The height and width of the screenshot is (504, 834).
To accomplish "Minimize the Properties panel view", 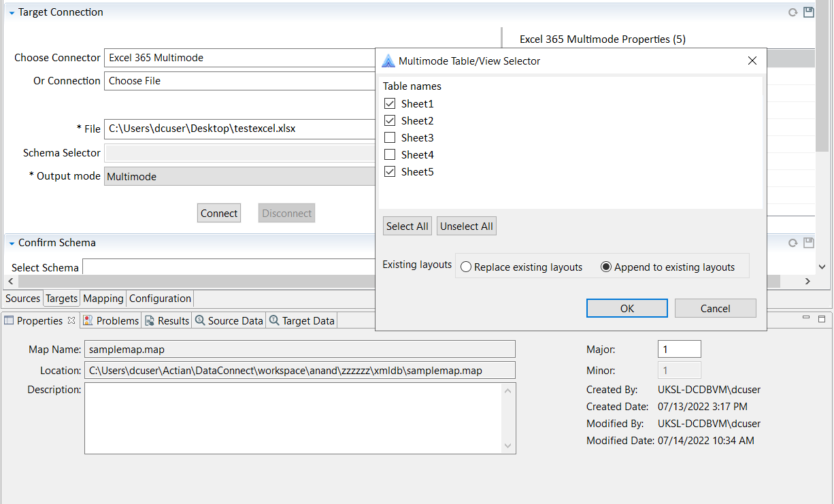I will (x=806, y=318).
